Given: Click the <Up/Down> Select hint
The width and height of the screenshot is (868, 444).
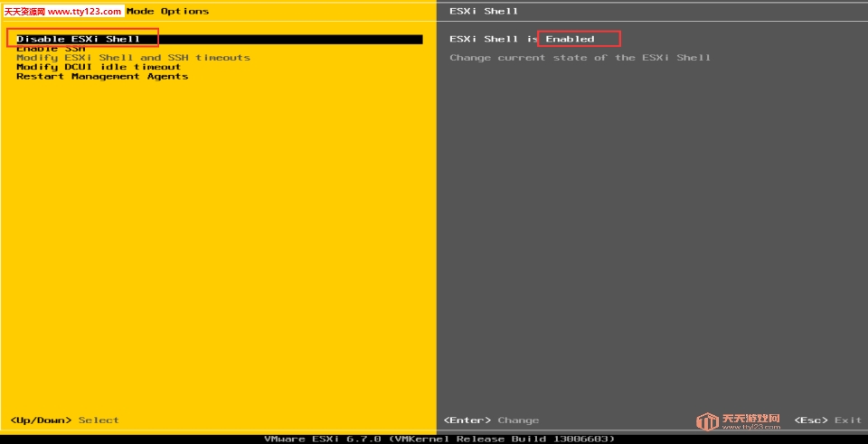Looking at the screenshot, I should tap(65, 420).
